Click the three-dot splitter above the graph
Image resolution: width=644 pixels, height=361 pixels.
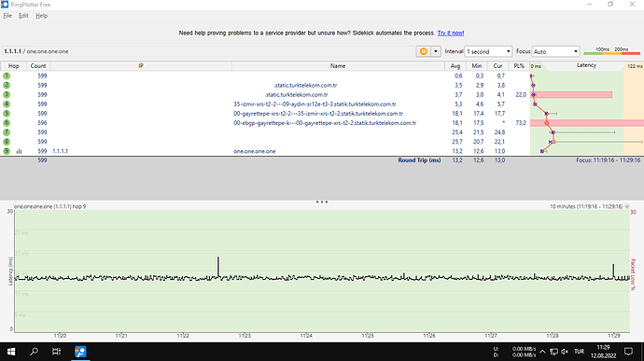pyautogui.click(x=322, y=202)
